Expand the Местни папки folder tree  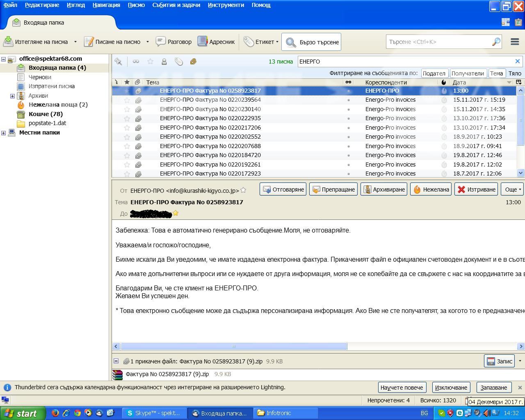pos(4,133)
